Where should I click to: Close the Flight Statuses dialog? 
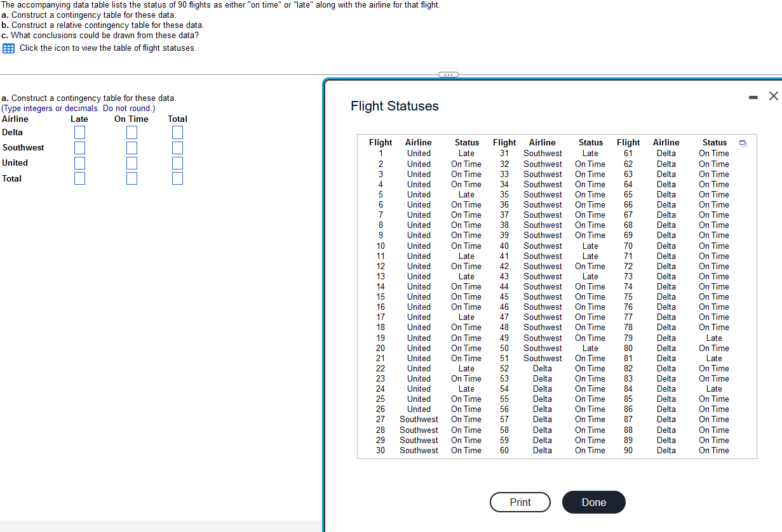point(773,96)
